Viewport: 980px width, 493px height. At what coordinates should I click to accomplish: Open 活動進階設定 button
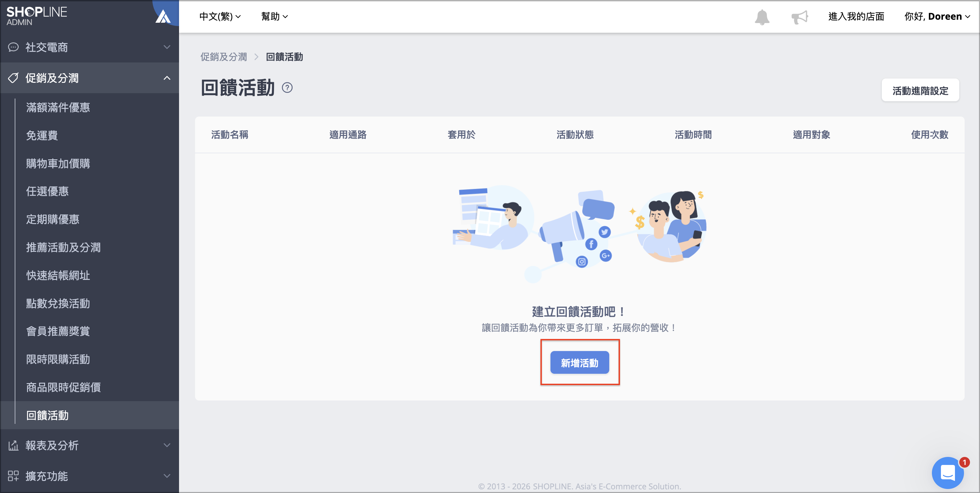(x=920, y=91)
